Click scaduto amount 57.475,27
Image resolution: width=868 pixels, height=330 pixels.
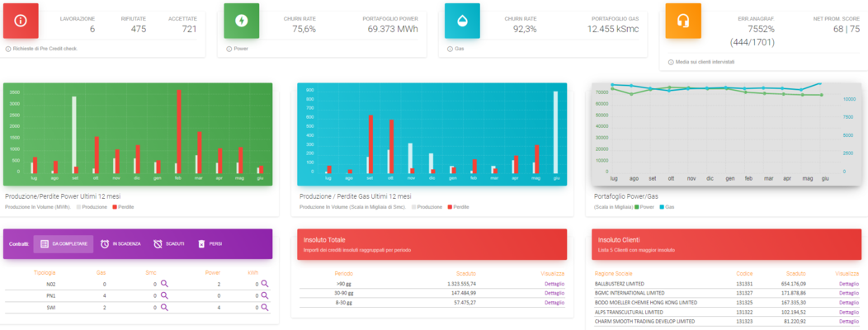click(x=466, y=303)
